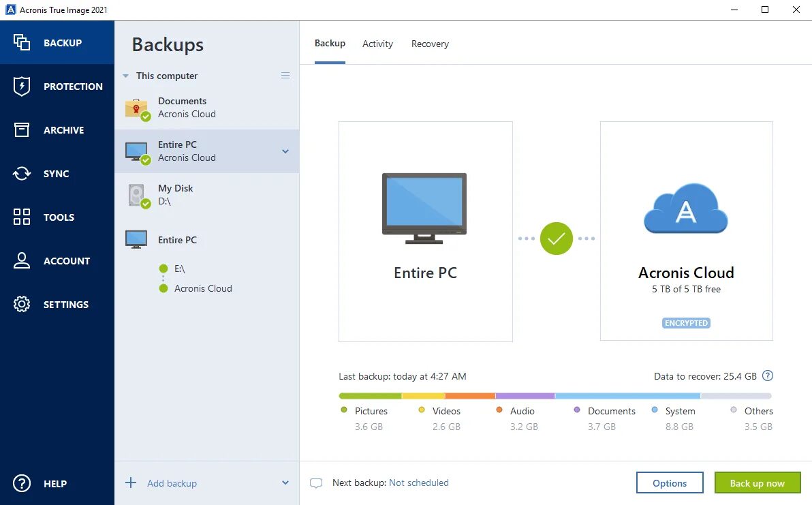Open the Data to recover help icon

[x=768, y=376]
